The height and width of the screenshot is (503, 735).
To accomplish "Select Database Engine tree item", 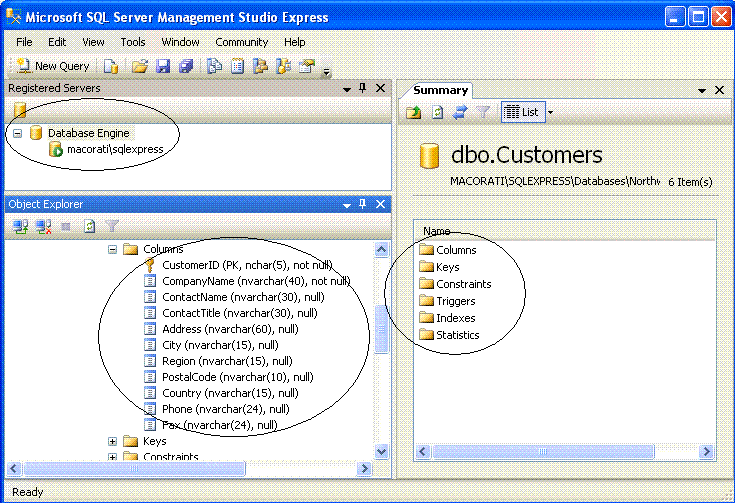I will 89,133.
